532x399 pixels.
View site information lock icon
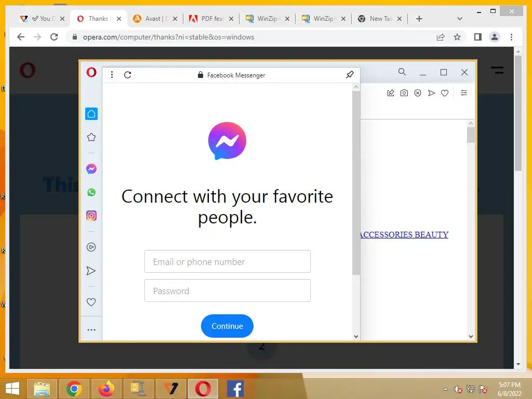pos(75,37)
